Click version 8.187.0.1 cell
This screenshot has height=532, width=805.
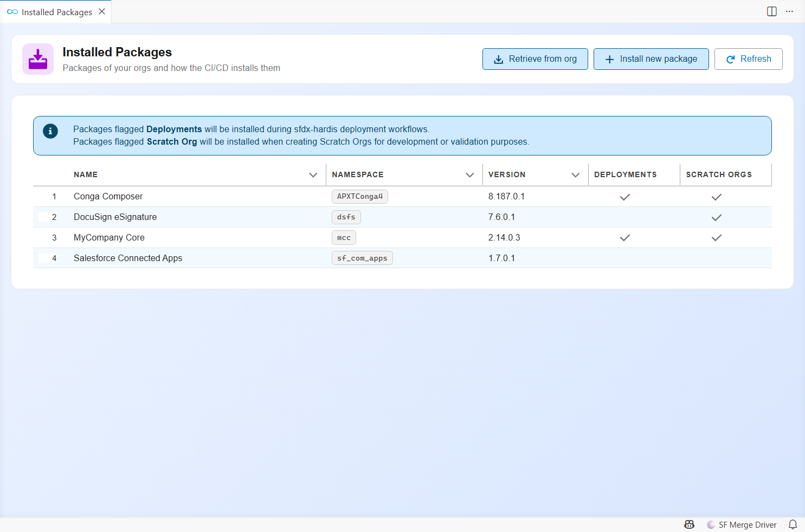(x=506, y=197)
